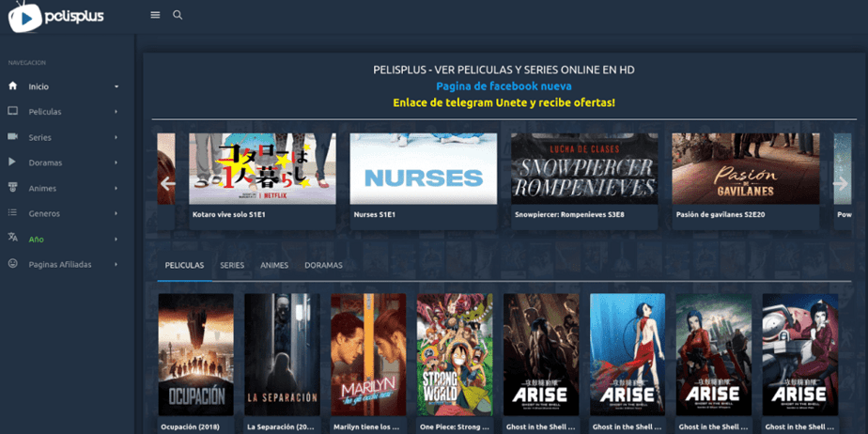Click the PELISPLUS page heading text

504,70
